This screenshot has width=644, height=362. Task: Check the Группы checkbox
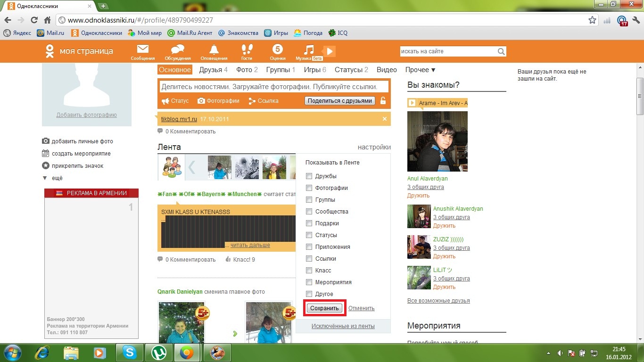pyautogui.click(x=309, y=199)
